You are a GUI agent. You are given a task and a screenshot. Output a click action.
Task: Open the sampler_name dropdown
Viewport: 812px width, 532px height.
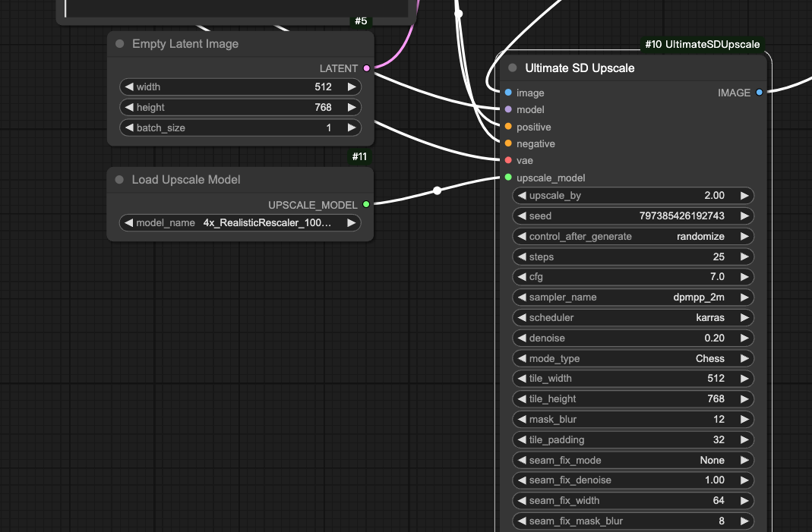pos(633,297)
